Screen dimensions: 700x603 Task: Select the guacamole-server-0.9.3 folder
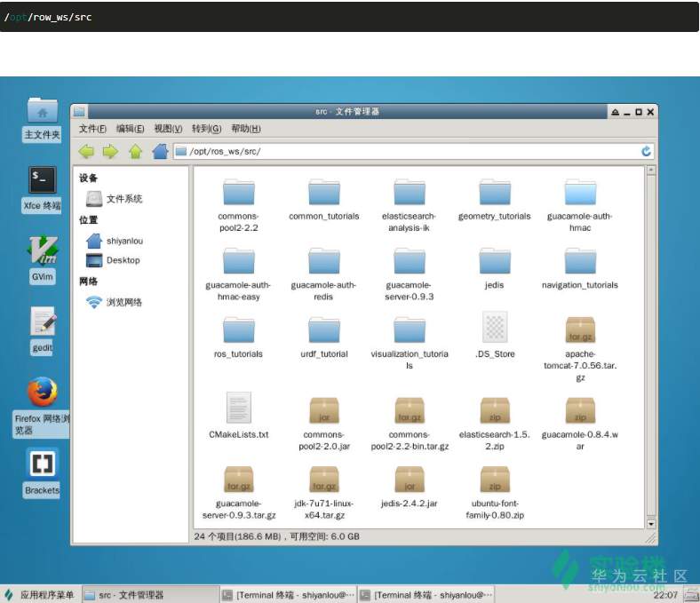(x=410, y=274)
